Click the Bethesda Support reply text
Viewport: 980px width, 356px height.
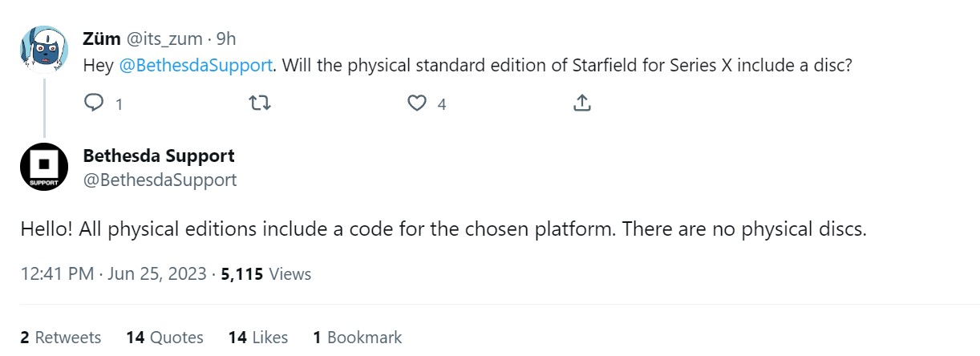(x=443, y=229)
